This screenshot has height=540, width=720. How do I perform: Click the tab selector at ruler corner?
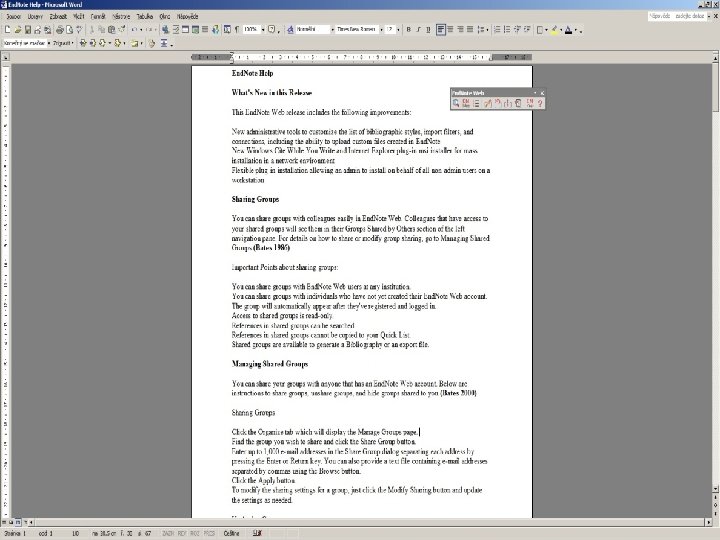tap(6, 57)
